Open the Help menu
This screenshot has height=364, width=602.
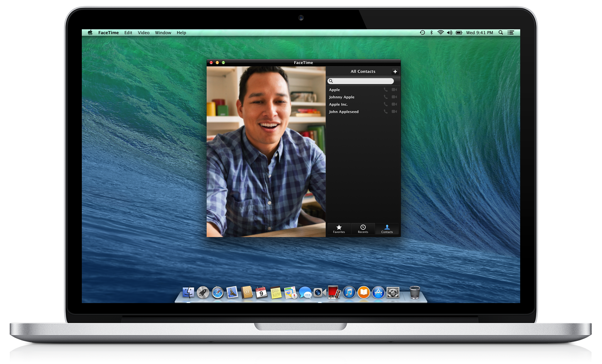click(181, 33)
